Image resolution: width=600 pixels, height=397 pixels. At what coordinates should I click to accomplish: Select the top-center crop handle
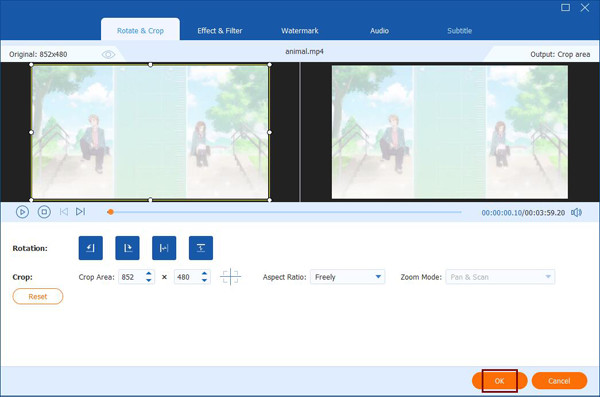[x=150, y=65]
